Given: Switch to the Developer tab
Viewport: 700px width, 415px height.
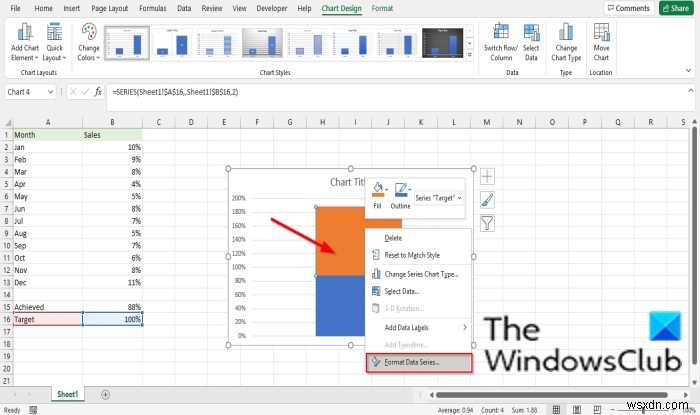Looking at the screenshot, I should [272, 8].
